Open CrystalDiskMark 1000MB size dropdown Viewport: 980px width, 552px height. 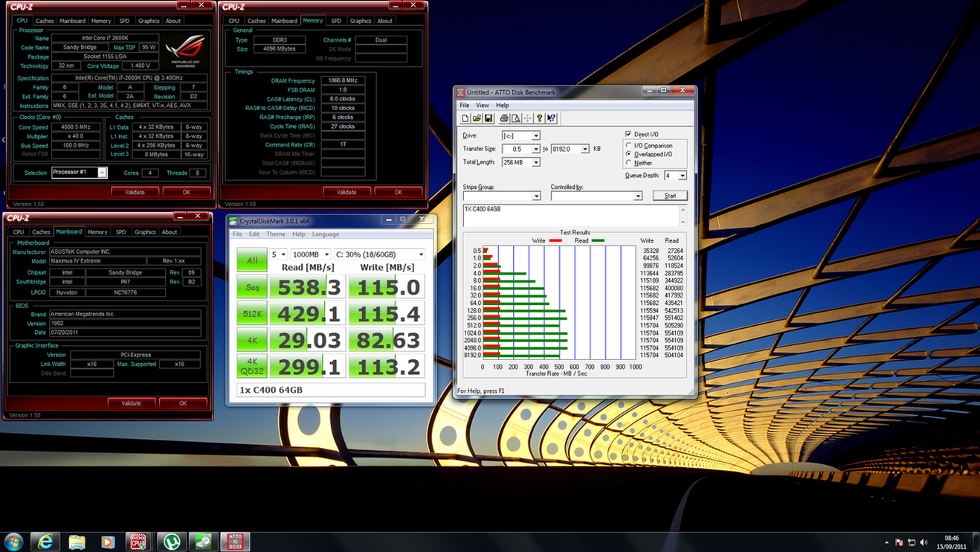(310, 254)
